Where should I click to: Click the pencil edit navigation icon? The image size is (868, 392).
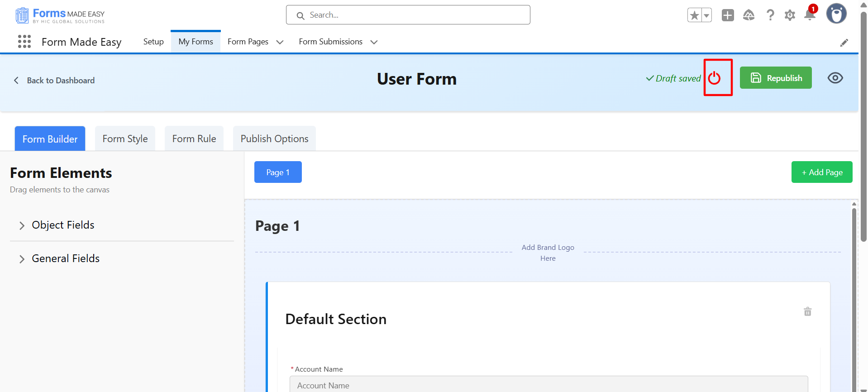(x=844, y=43)
